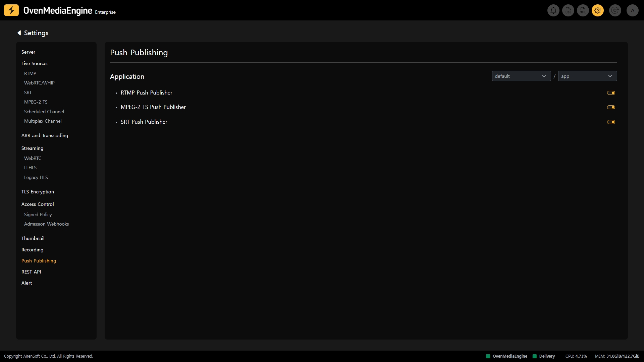Click the Delivery status indicator in footer
644x362 pixels.
(544, 356)
